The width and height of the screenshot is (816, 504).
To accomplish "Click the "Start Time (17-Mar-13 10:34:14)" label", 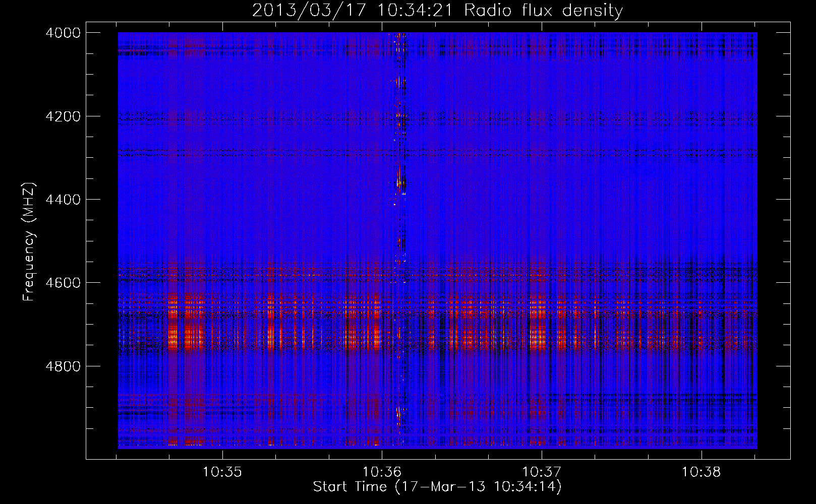I will (437, 487).
